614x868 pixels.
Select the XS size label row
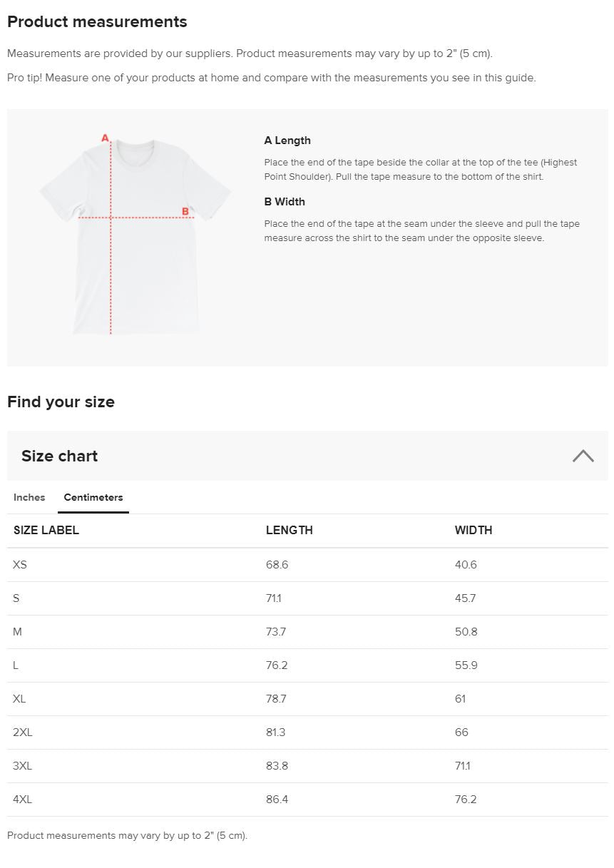pos(20,564)
